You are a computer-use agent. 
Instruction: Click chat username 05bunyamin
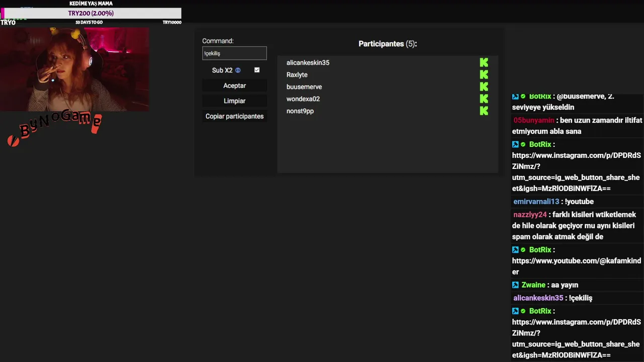click(534, 120)
